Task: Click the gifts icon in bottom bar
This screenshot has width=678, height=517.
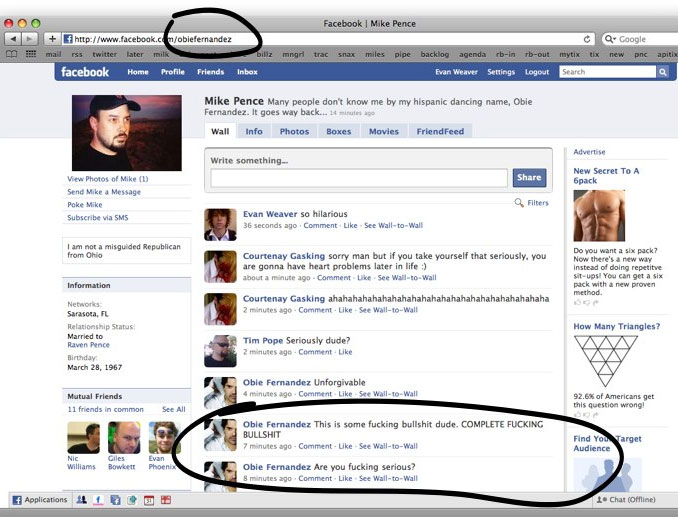Action: point(166,500)
